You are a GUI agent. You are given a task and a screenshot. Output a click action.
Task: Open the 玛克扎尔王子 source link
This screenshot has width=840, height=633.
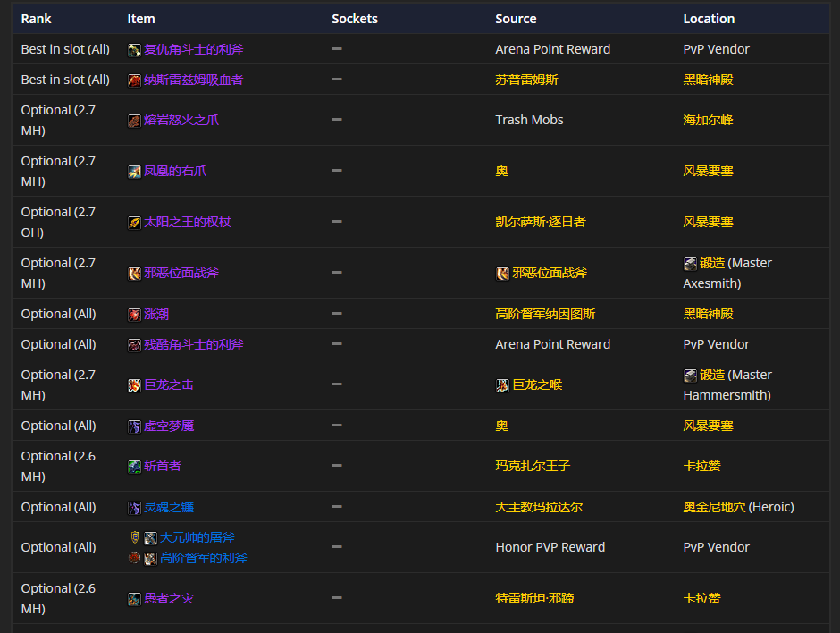click(x=533, y=466)
